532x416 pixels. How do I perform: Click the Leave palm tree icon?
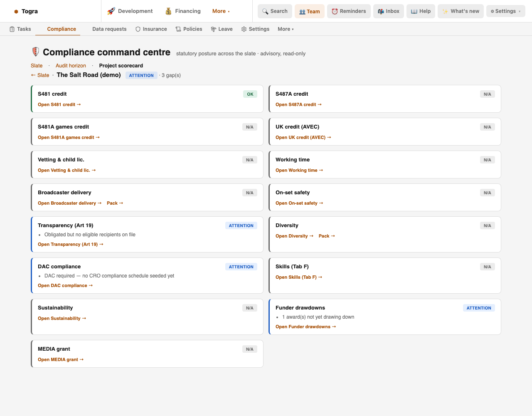[x=214, y=29]
